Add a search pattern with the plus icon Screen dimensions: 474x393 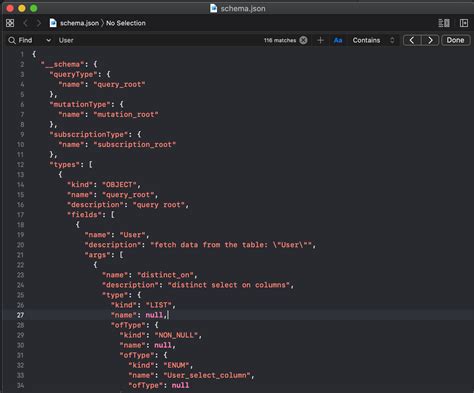click(x=320, y=40)
